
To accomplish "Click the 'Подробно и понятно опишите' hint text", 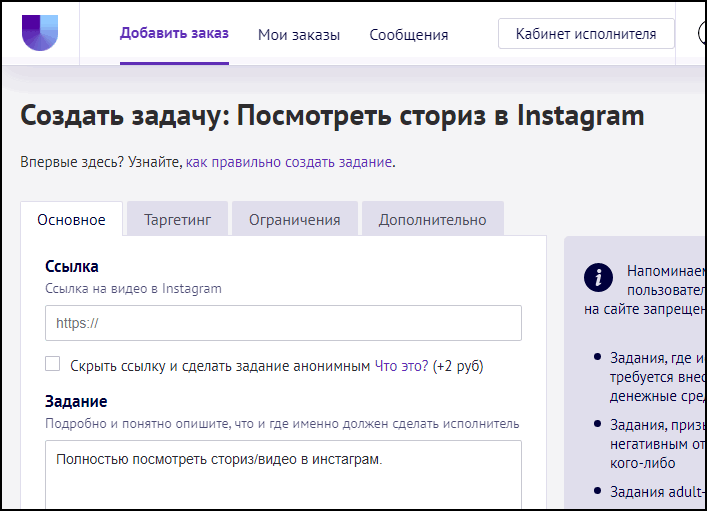I will (x=282, y=424).
